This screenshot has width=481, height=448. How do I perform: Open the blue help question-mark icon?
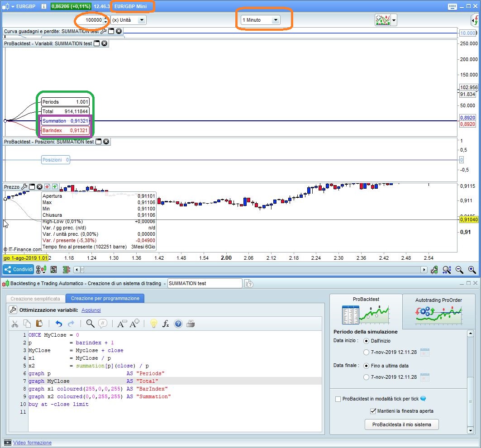pyautogui.click(x=178, y=324)
